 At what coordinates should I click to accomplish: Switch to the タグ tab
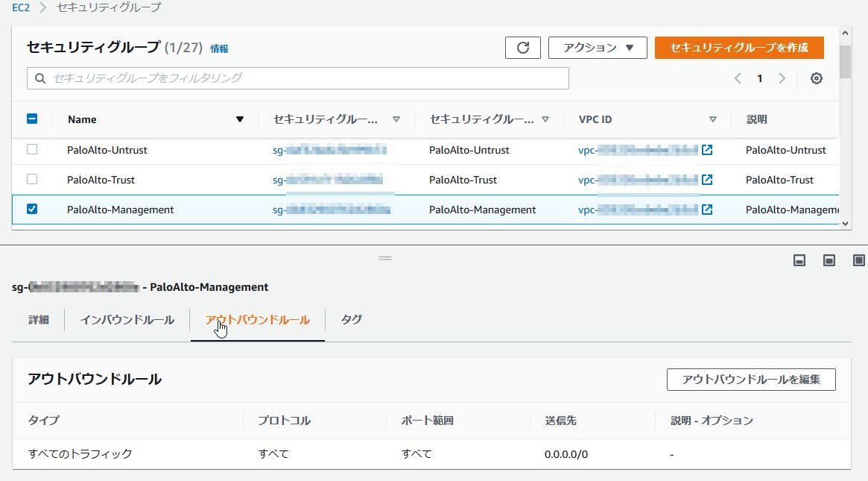click(352, 319)
